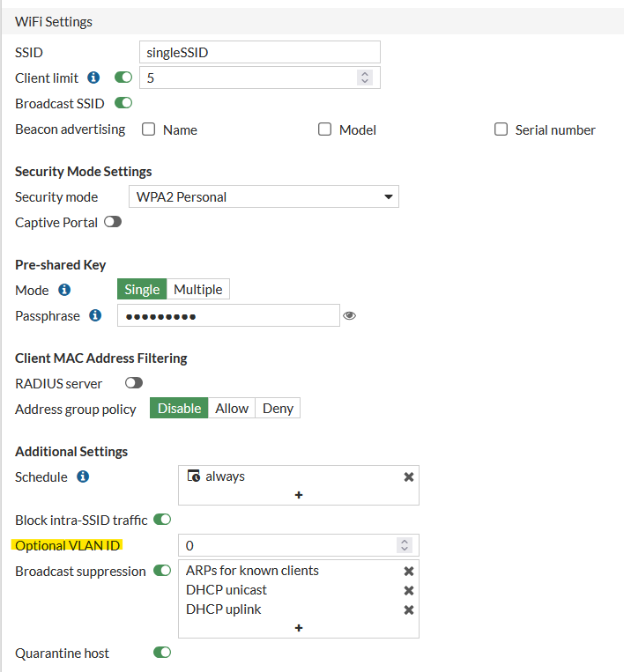This screenshot has width=624, height=672.
Task: Check the Beacon advertising Name box
Action: [149, 129]
